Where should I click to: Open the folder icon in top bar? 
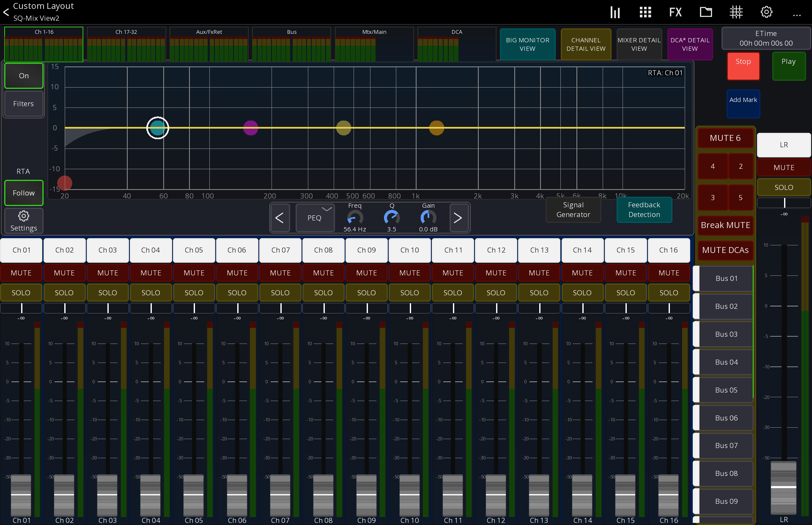pos(705,12)
